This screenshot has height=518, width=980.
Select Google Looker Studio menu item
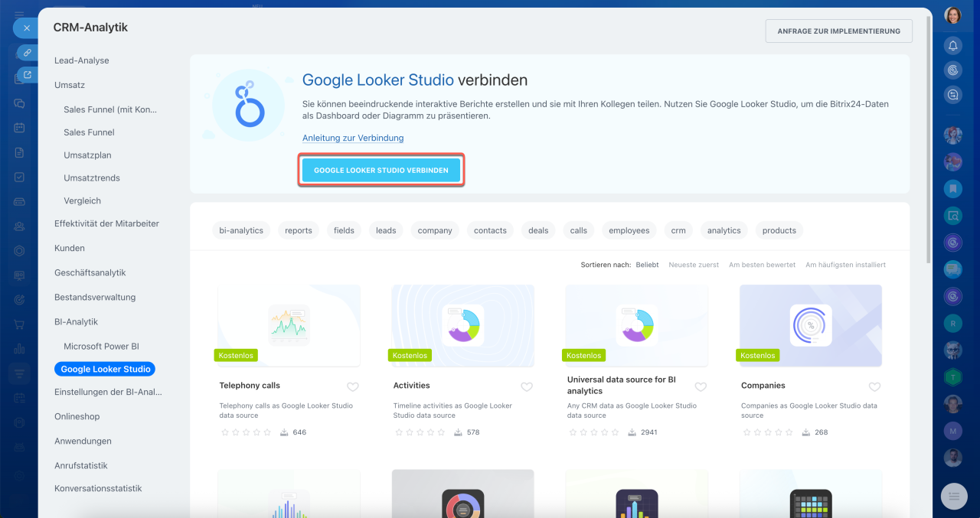click(105, 369)
